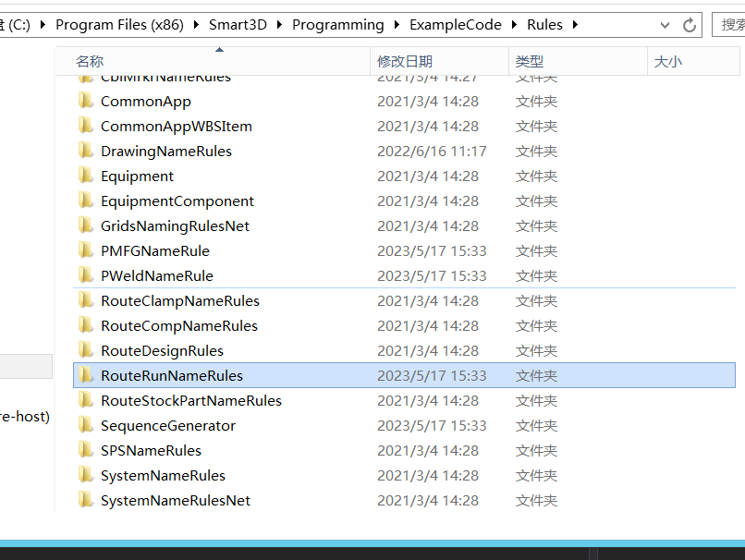The image size is (745, 560).
Task: Click the RouteRunNameRules folder icon
Action: tap(86, 375)
